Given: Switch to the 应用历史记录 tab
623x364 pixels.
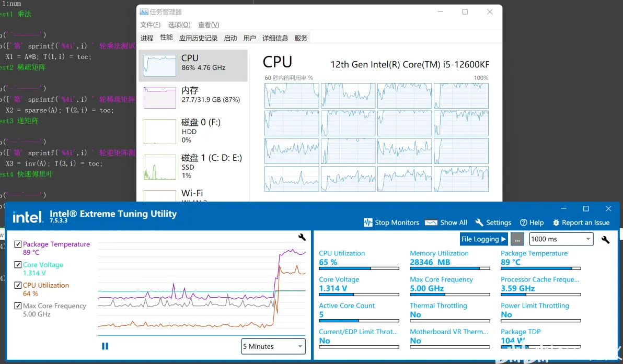Looking at the screenshot, I should pyautogui.click(x=198, y=38).
